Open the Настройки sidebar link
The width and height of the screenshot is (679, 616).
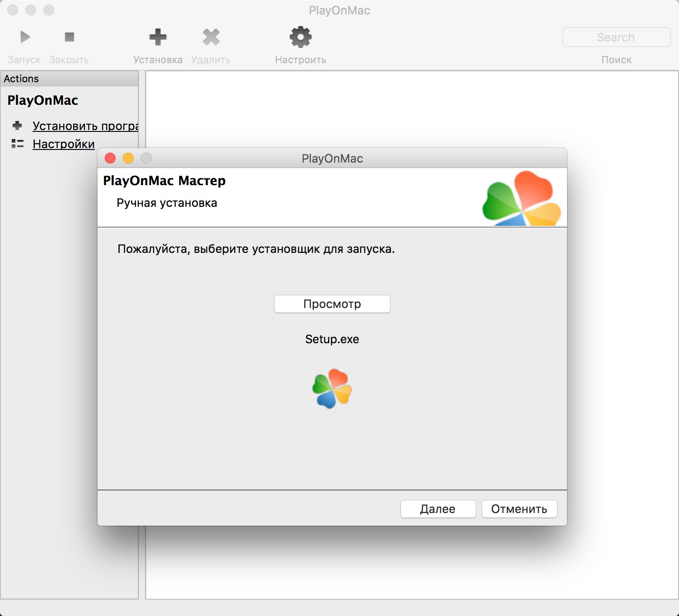[64, 144]
